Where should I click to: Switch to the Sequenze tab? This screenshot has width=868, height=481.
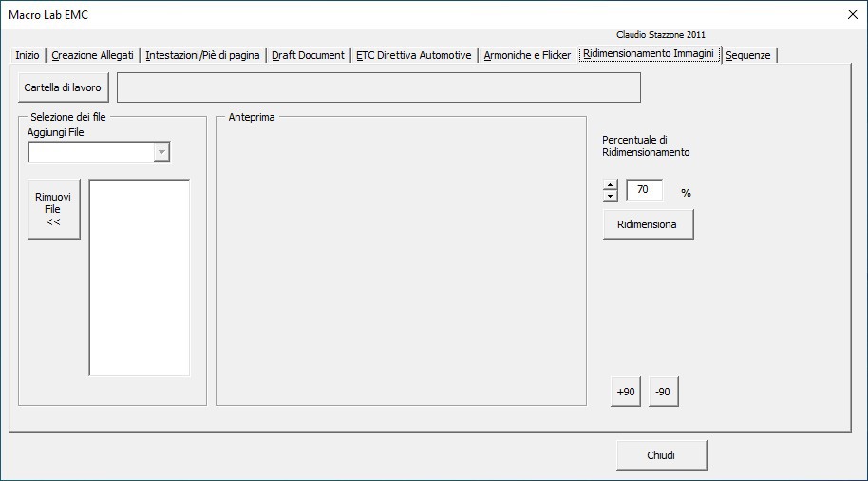coord(748,55)
